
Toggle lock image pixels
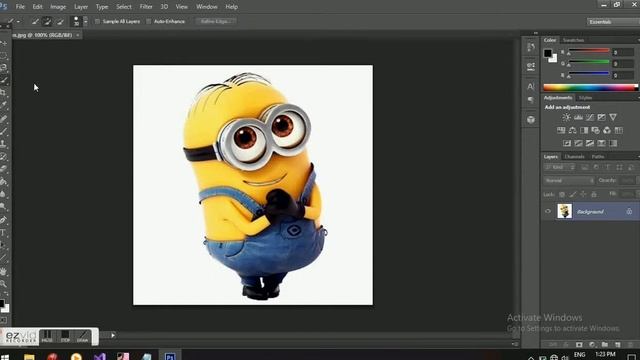(573, 195)
